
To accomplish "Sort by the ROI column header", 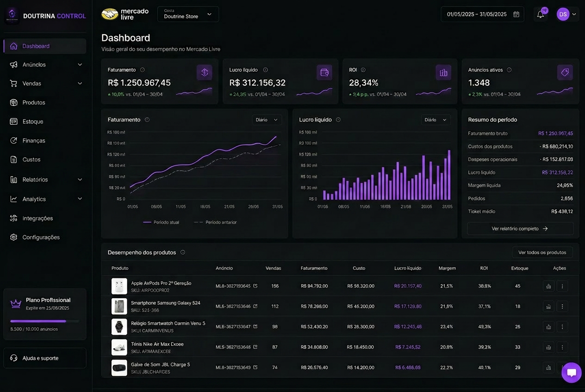I will pos(484,268).
